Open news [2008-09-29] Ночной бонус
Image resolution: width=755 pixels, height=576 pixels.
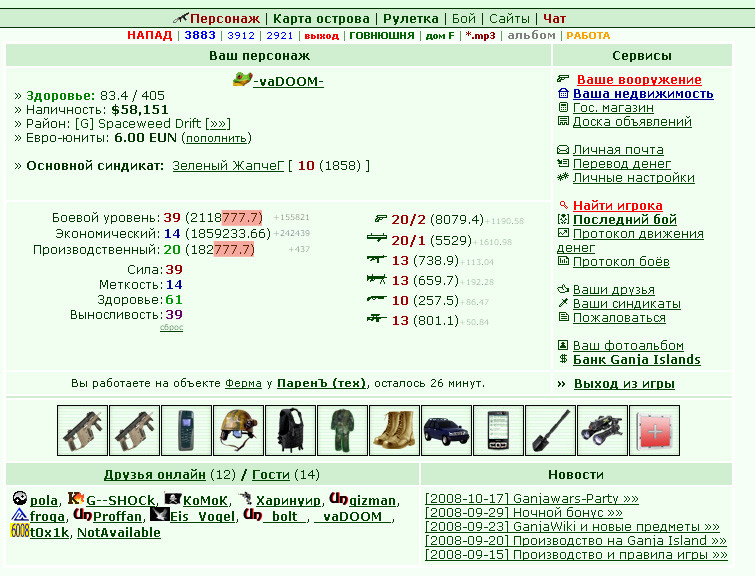point(523,512)
